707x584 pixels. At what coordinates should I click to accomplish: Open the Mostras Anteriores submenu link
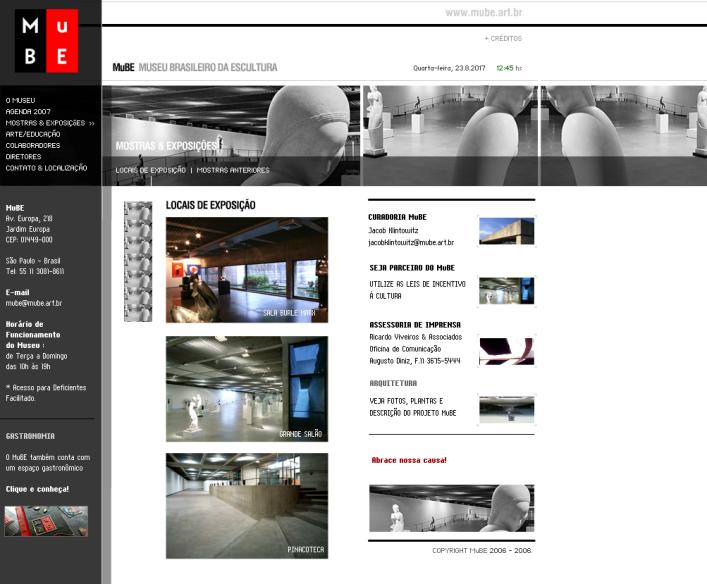(x=233, y=170)
